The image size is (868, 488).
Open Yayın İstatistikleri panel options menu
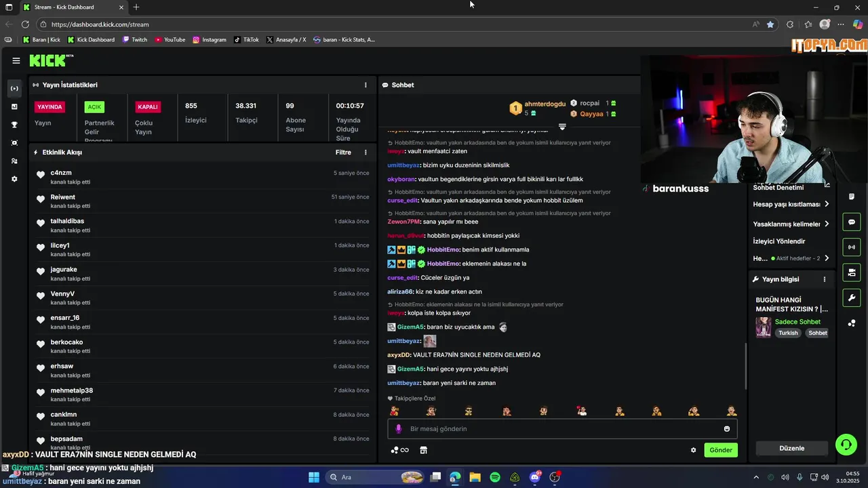[x=366, y=85]
